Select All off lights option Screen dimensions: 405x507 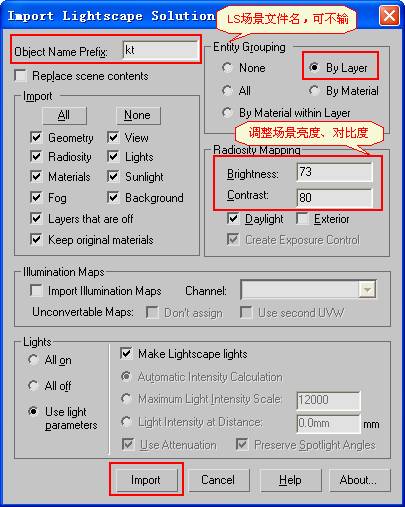33,385
